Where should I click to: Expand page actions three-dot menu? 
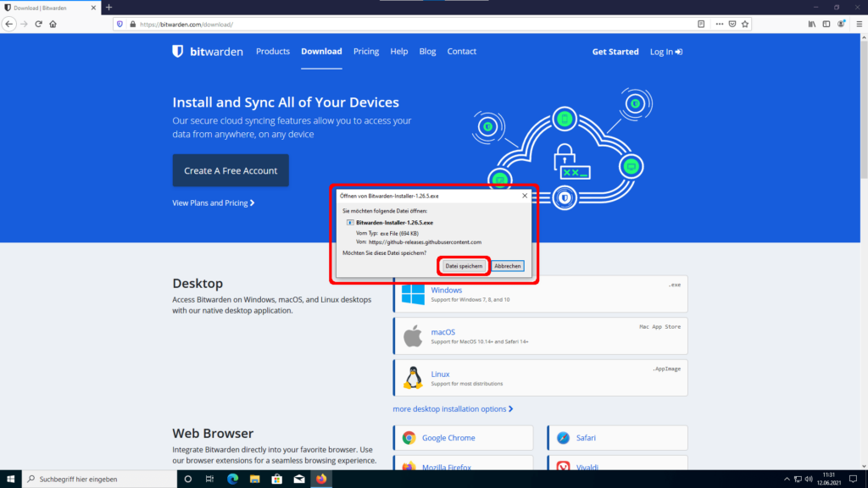717,24
